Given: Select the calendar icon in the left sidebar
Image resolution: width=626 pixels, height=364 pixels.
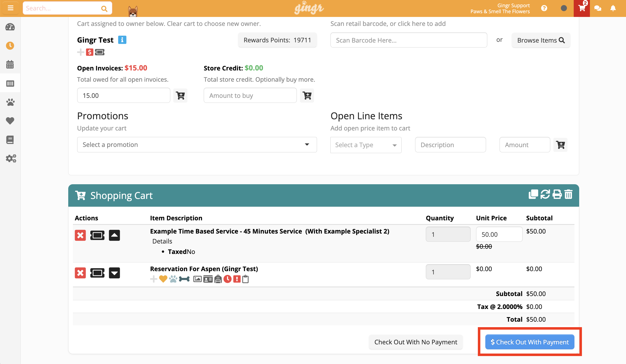Looking at the screenshot, I should click(x=10, y=64).
